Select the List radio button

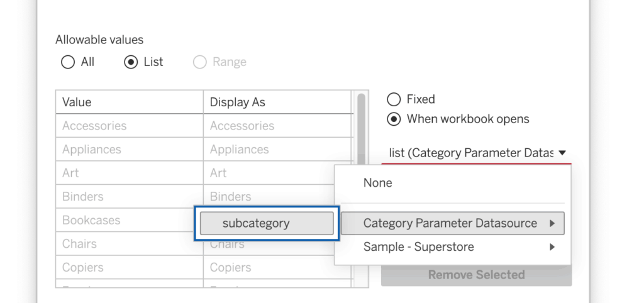point(131,62)
